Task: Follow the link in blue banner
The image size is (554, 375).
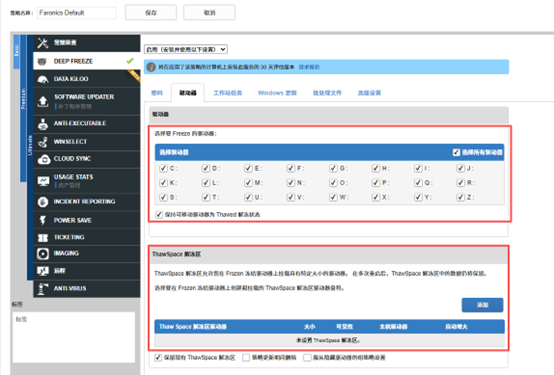Action: 309,67
